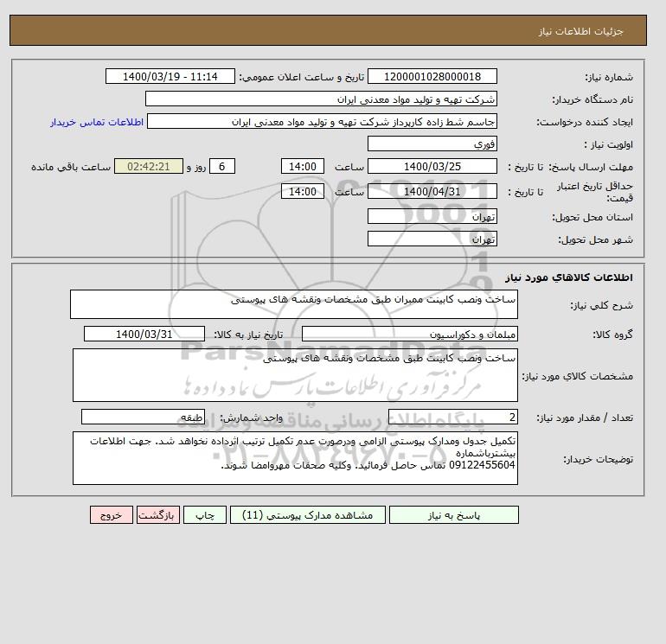The image size is (666, 644).
Task: Click the واحد شمارش field طبقه
Action: click(143, 418)
